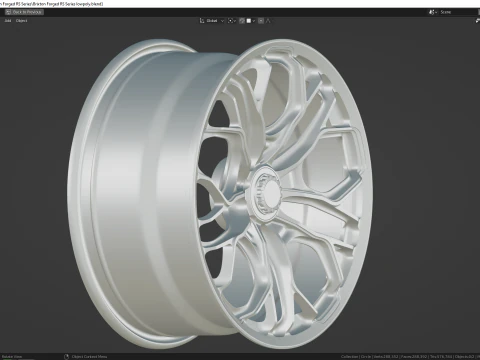480x360 pixels.
Task: Click the Back to Previous button
Action: [24, 12]
